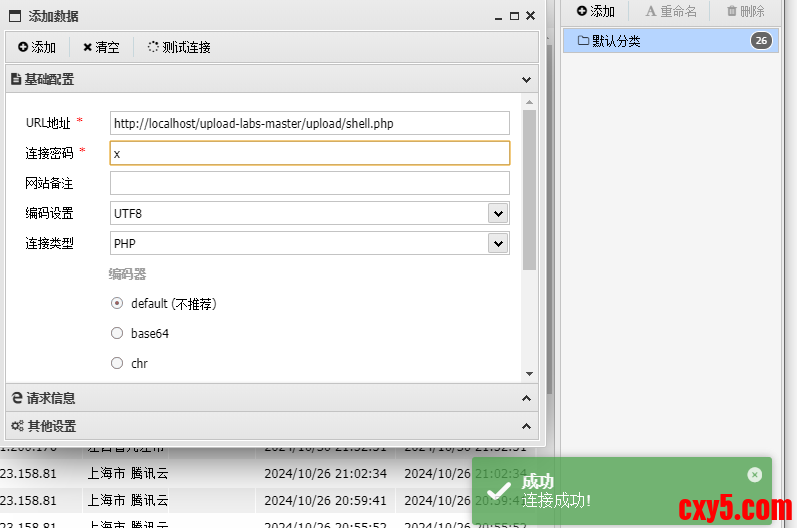This screenshot has height=528, width=797.
Task: Click the 连接密码 password field
Action: (x=310, y=153)
